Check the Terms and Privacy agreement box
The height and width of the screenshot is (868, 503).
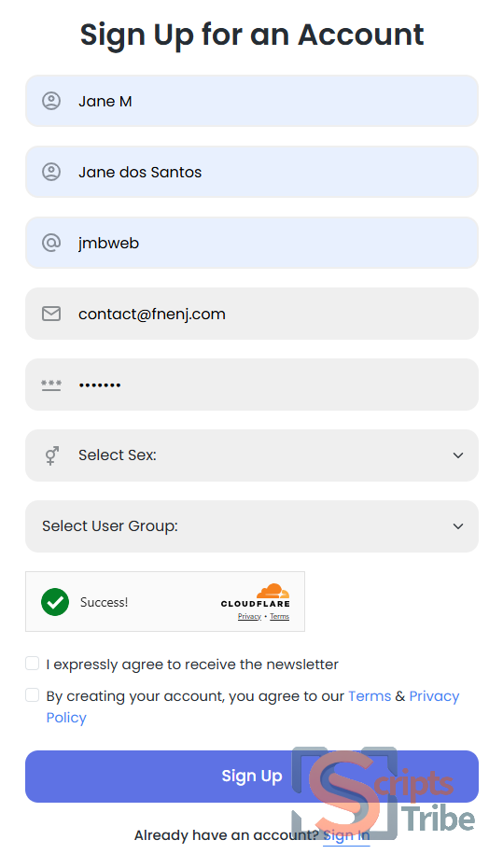pyautogui.click(x=32, y=694)
